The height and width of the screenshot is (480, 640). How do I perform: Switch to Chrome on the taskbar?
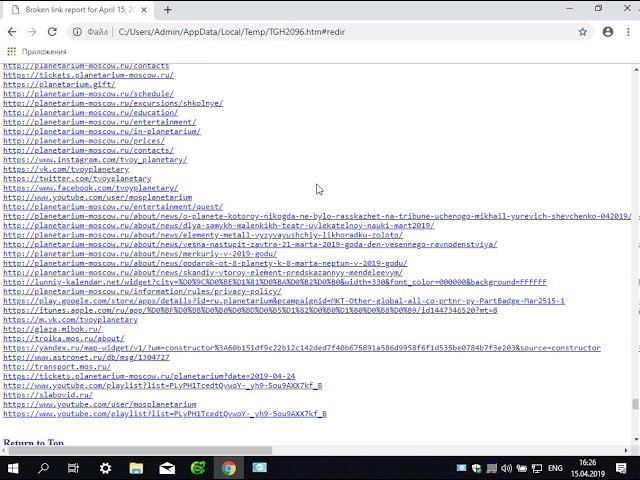tap(229, 468)
